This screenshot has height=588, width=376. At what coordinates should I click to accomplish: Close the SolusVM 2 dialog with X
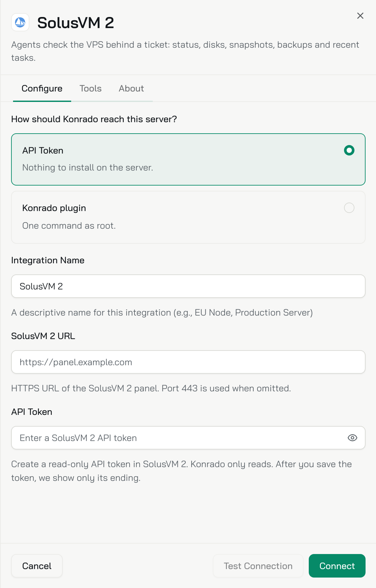click(360, 16)
